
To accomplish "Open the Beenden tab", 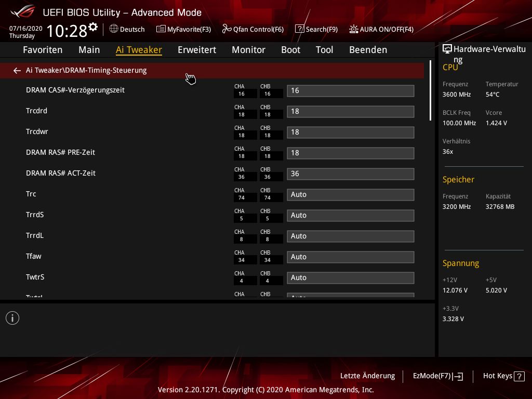I will tap(368, 50).
